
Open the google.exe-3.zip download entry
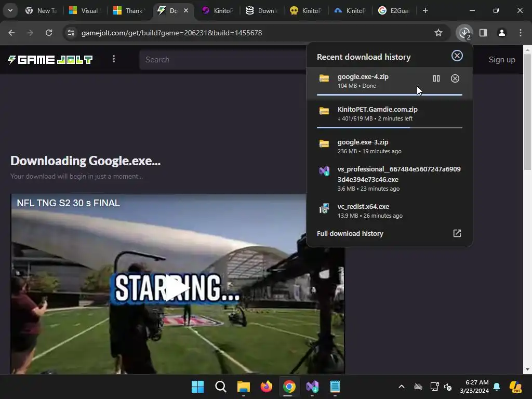[x=390, y=147]
